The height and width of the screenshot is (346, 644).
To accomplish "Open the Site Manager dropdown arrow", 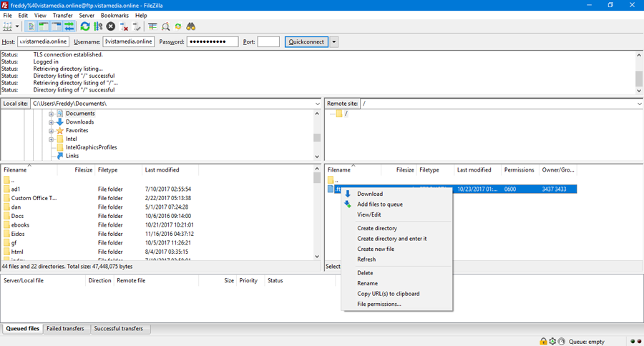I will 17,26.
